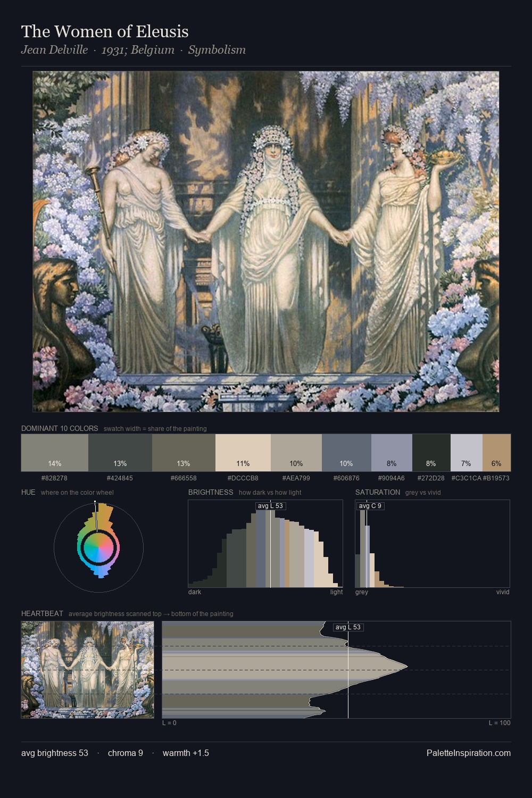Pick the #666558 olive grey swatch
Image resolution: width=532 pixels, height=798 pixels.
pos(184,453)
